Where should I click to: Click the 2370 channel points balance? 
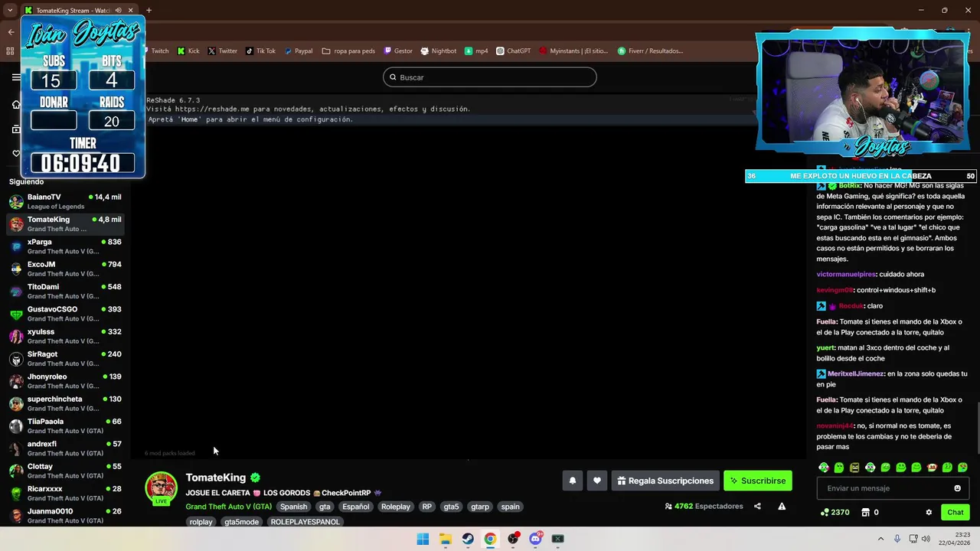pyautogui.click(x=835, y=513)
